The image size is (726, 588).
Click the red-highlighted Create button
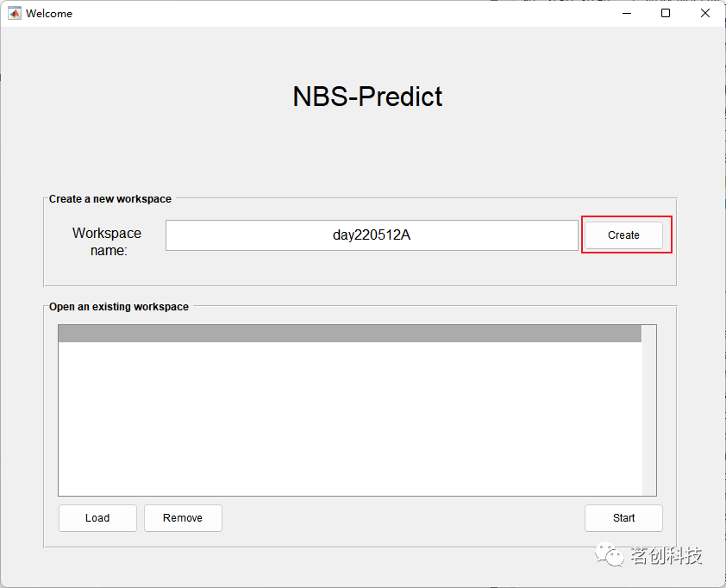click(x=625, y=235)
